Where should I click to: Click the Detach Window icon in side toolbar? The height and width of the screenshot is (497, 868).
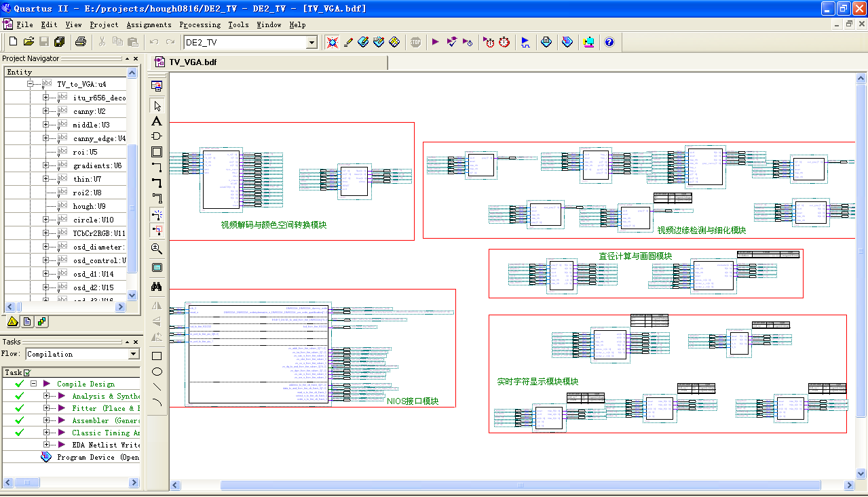(x=157, y=86)
